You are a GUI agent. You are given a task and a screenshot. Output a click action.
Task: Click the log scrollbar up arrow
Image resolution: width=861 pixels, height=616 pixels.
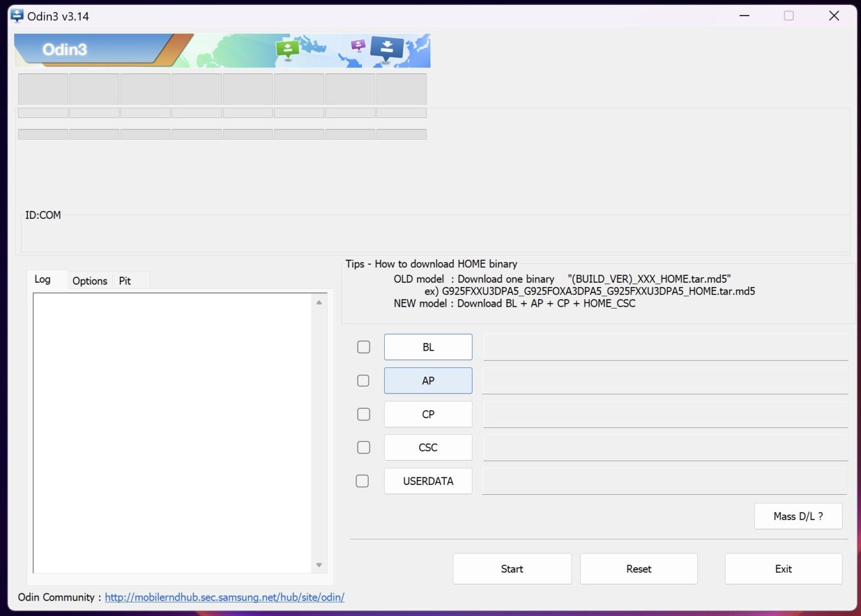pyautogui.click(x=319, y=302)
